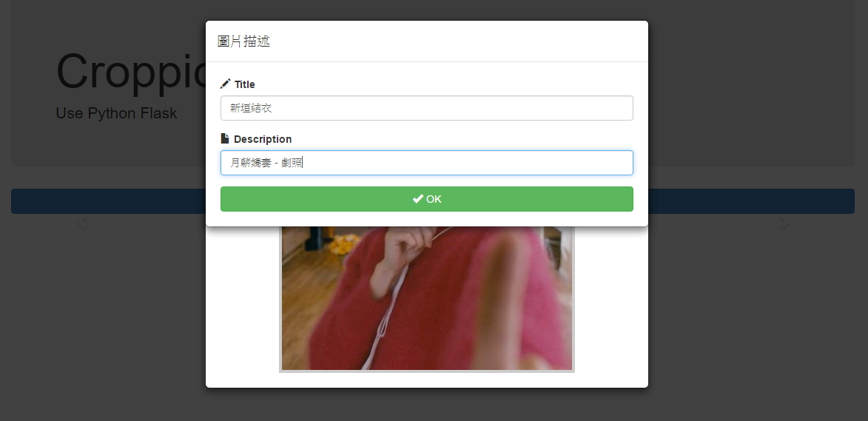Click the Description label text

(x=263, y=139)
